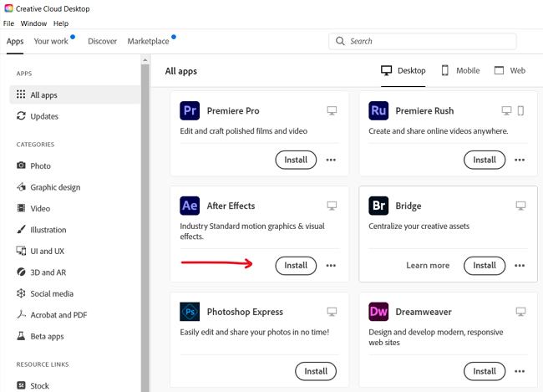Show Desktop apps tab
The image size is (543, 392).
pyautogui.click(x=403, y=71)
